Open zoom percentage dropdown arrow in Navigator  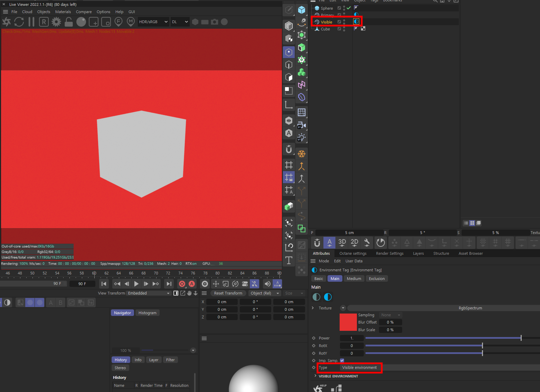193,351
